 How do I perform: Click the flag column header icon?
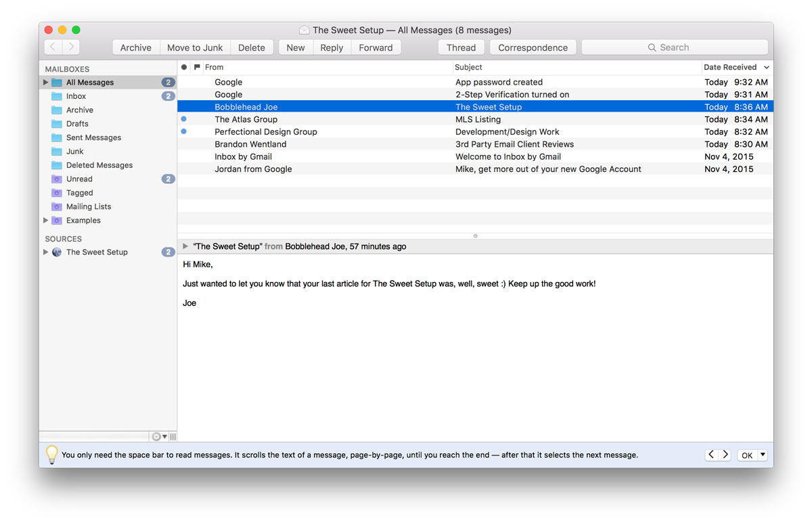tap(197, 68)
